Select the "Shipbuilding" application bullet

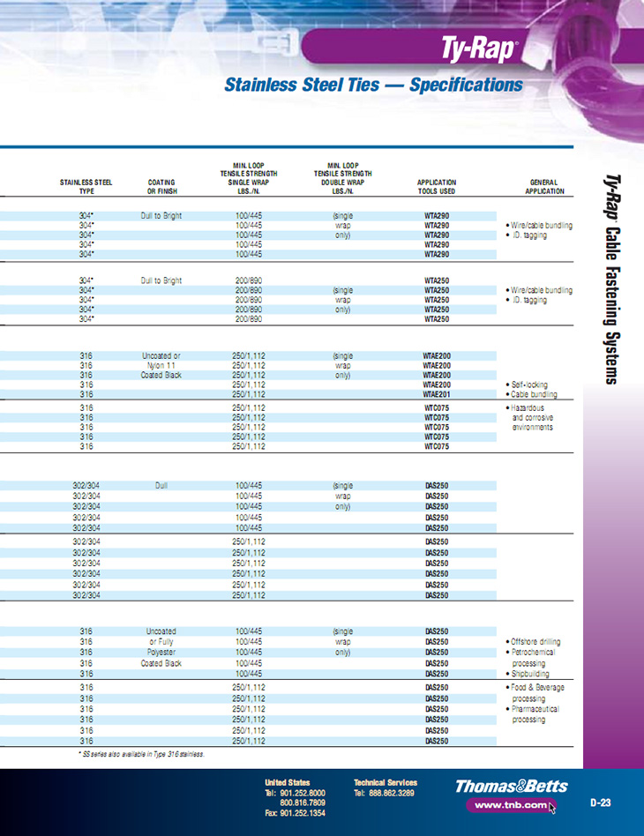[x=528, y=674]
